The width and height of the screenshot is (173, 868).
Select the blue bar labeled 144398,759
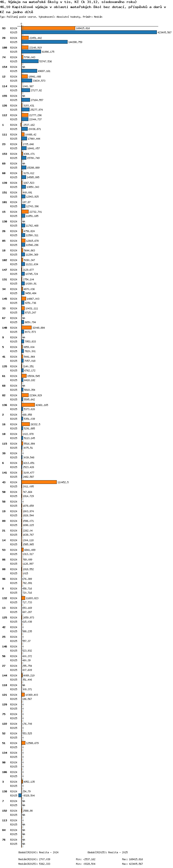[x=44, y=42]
